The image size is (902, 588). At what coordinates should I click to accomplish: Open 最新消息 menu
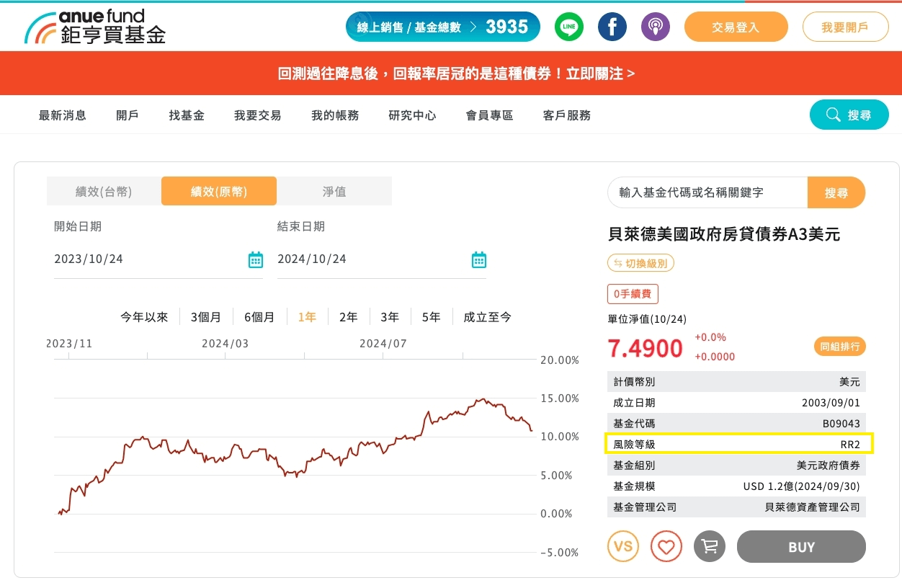pyautogui.click(x=63, y=115)
